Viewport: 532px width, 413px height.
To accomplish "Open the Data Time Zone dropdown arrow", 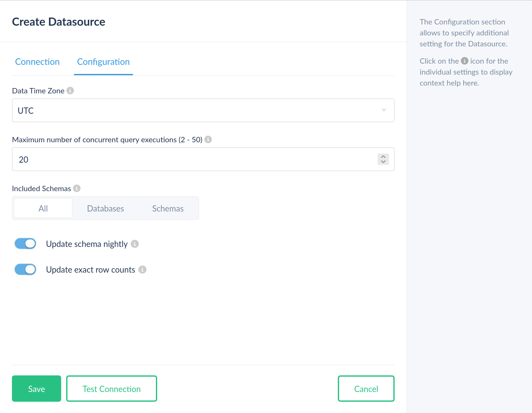I will (384, 110).
